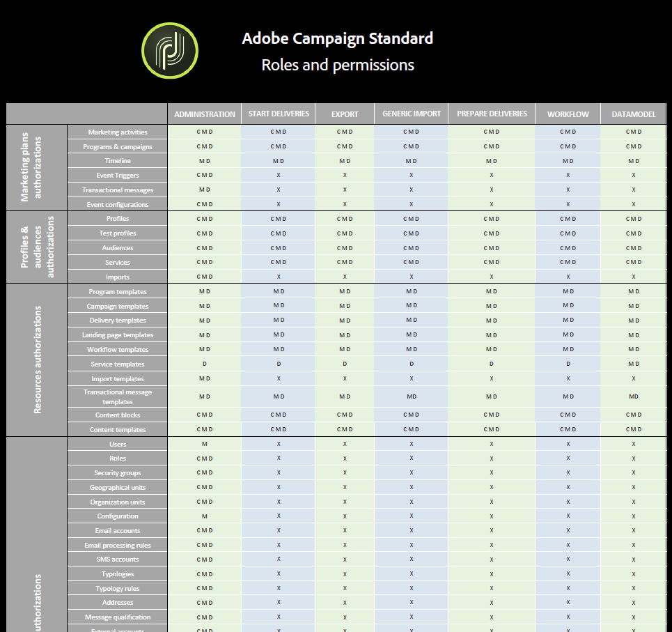Screen dimensions: 672x632
Task: Click the Event configurations row label
Action: coord(118,205)
